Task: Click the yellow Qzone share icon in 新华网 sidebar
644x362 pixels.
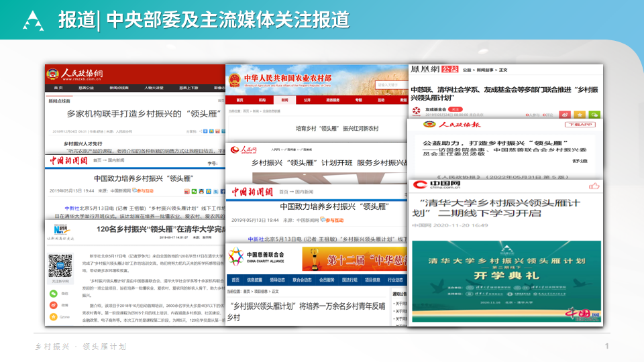Action: pyautogui.click(x=54, y=317)
